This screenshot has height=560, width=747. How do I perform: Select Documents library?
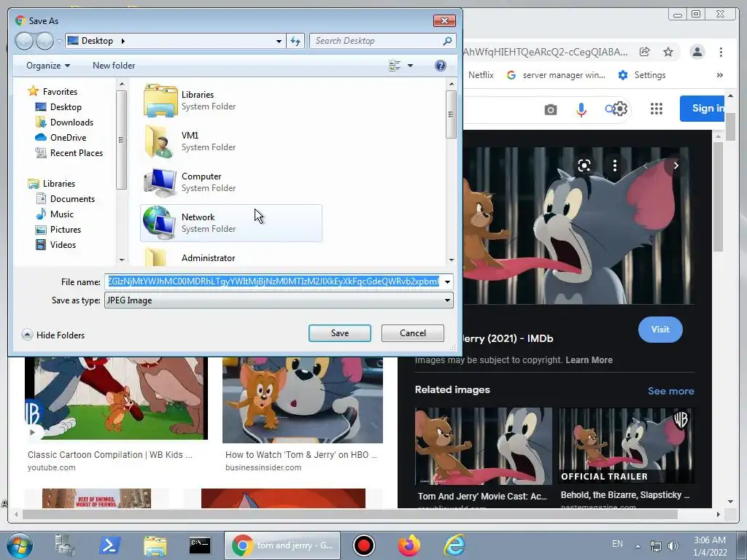[65, 198]
